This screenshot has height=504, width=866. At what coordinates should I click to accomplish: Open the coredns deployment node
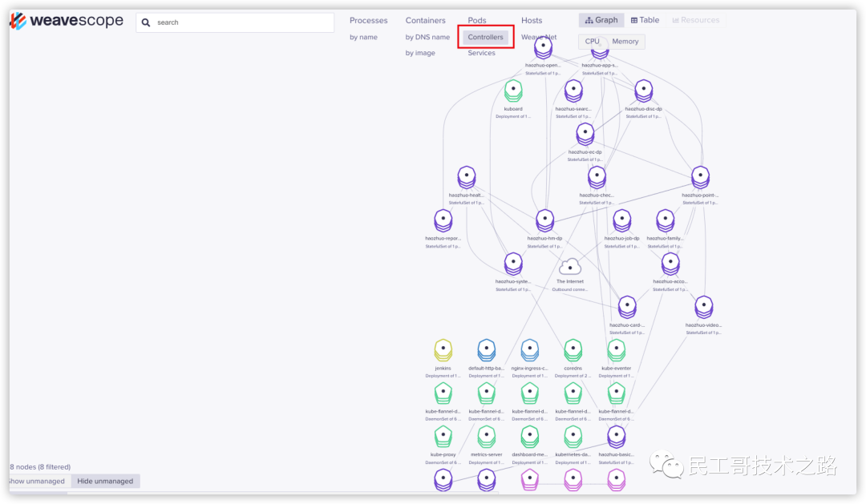point(573,350)
